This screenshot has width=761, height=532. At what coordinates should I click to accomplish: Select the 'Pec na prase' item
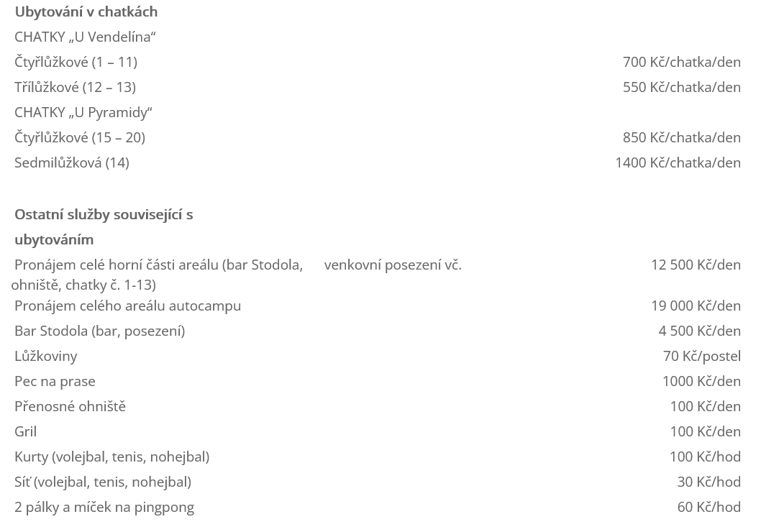click(x=55, y=382)
